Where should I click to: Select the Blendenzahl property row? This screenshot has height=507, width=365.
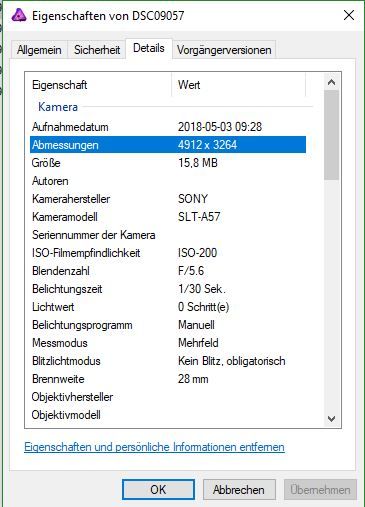point(168,271)
